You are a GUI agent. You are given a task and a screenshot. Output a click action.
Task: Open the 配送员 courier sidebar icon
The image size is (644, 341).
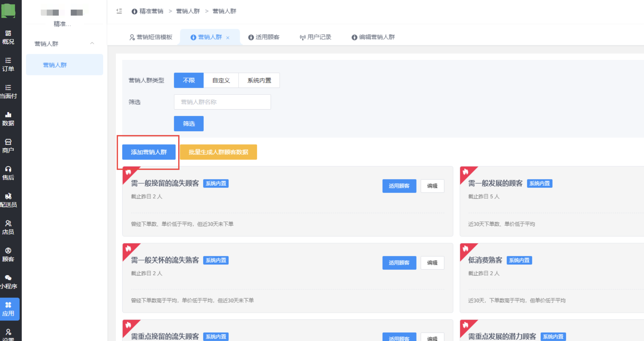pyautogui.click(x=8, y=200)
